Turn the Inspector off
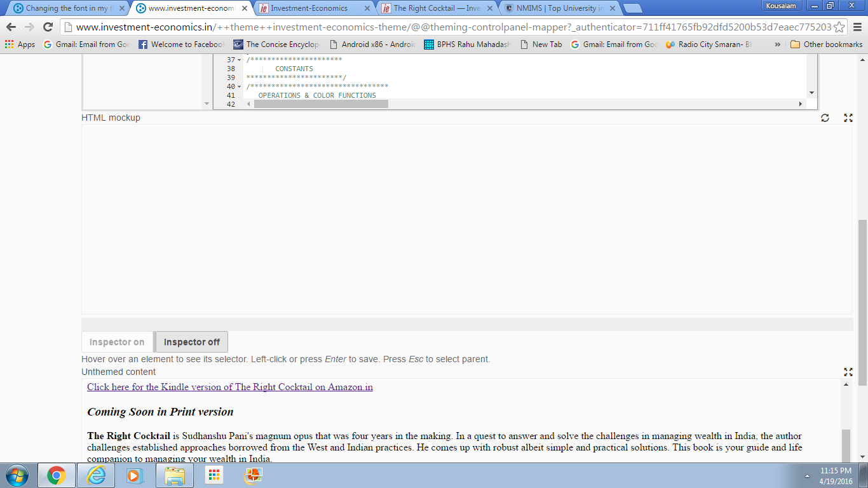This screenshot has height=488, width=868. [192, 342]
